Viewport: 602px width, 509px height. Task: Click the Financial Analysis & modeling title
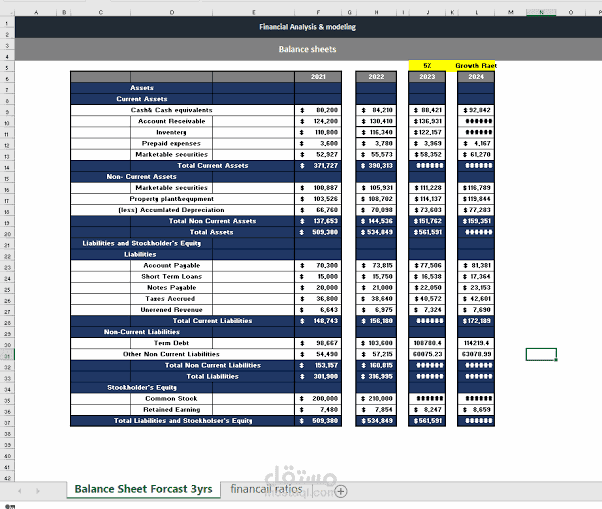(x=308, y=27)
